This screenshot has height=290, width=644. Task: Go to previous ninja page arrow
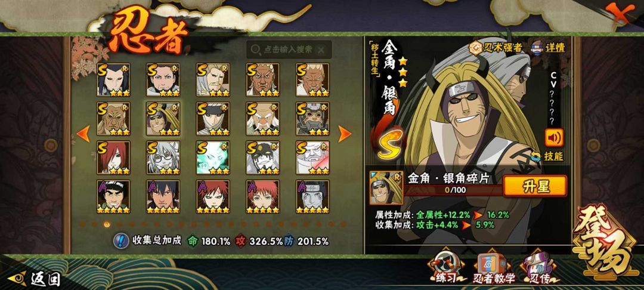[83, 134]
